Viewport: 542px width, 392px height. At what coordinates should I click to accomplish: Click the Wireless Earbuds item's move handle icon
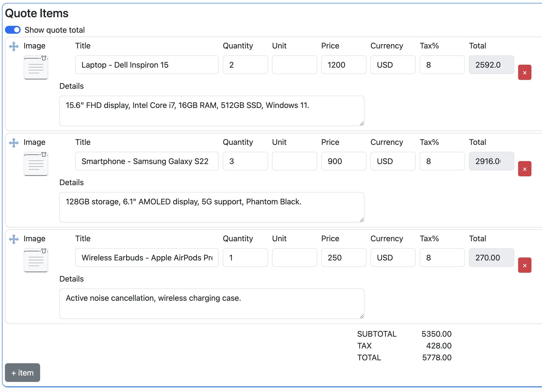[x=14, y=239]
